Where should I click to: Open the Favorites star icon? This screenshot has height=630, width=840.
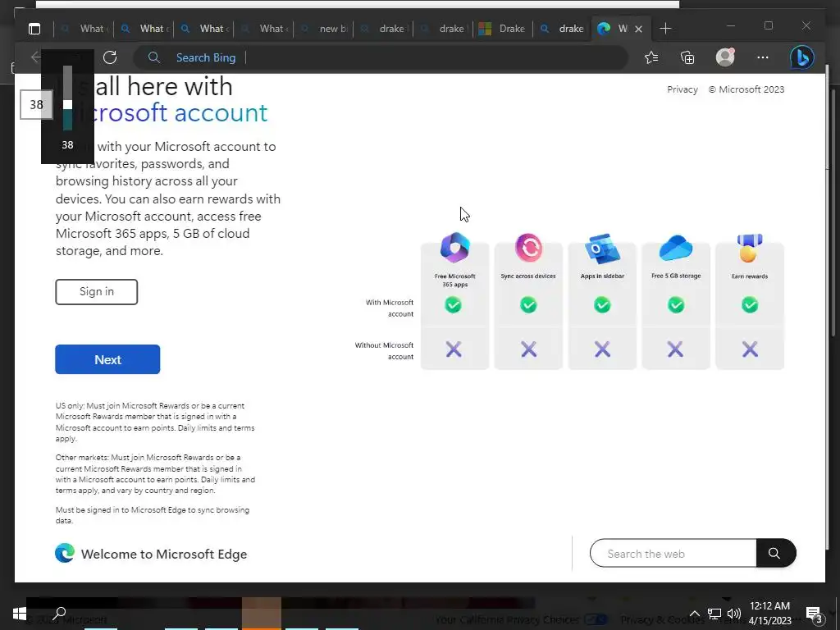(651, 57)
